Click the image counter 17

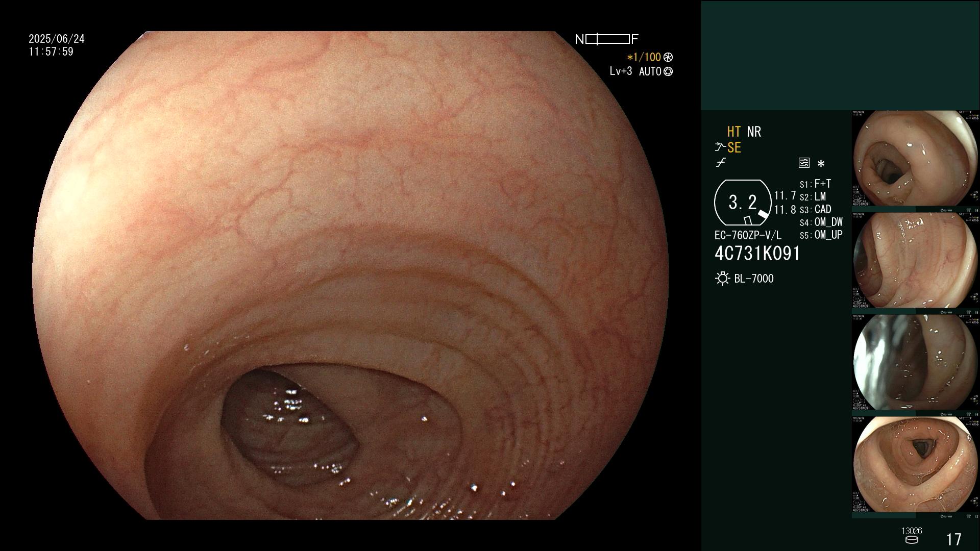[x=953, y=539]
